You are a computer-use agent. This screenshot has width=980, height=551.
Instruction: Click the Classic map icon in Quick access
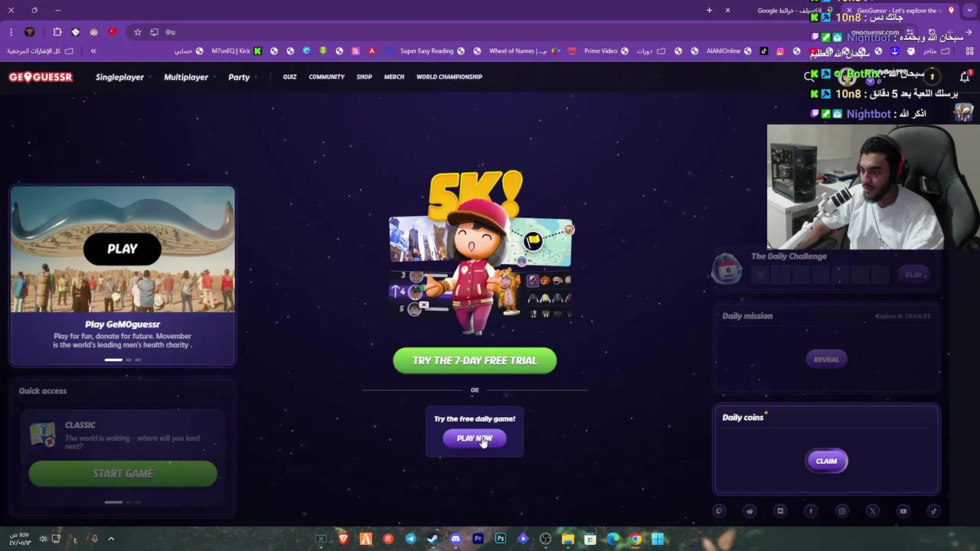(x=43, y=435)
